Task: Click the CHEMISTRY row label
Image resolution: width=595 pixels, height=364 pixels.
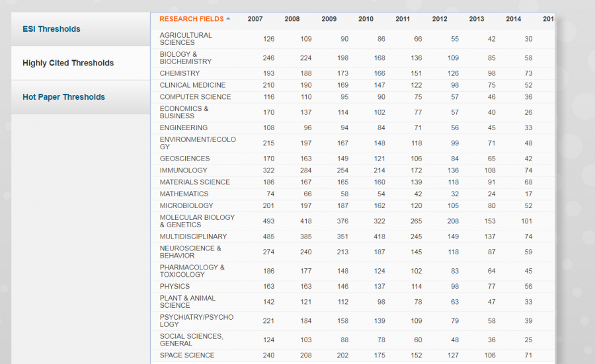Action: (x=179, y=73)
